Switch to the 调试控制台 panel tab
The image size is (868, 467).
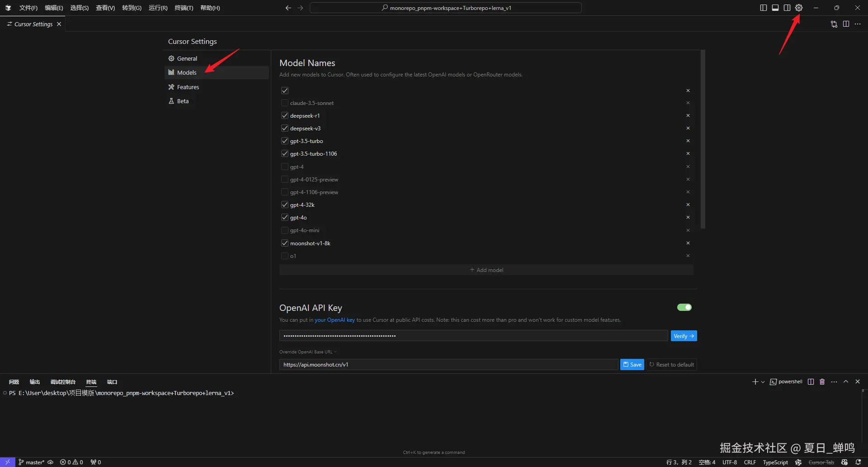pyautogui.click(x=63, y=382)
